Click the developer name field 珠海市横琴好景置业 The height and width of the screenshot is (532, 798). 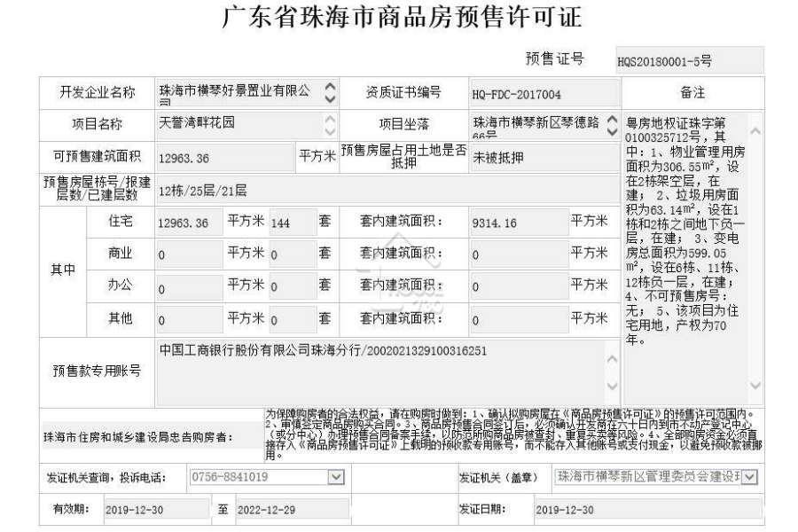click(x=246, y=93)
